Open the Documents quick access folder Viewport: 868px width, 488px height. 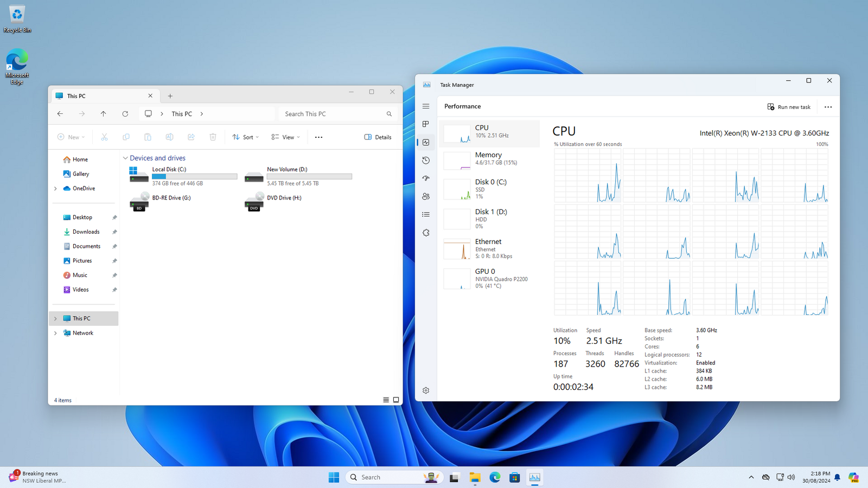(x=85, y=246)
